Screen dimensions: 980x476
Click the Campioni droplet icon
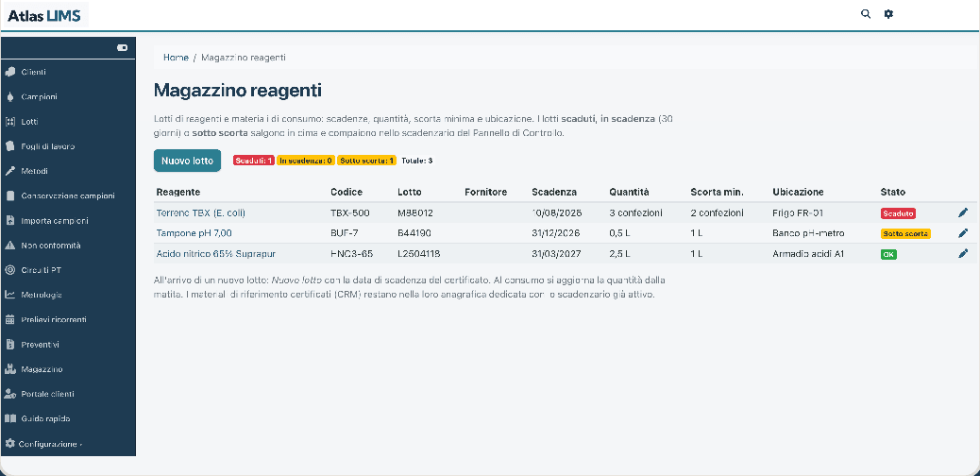[x=10, y=97]
